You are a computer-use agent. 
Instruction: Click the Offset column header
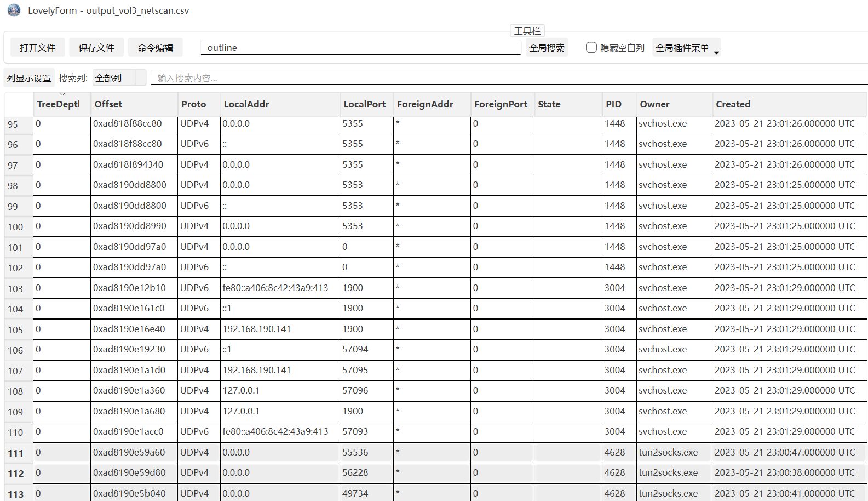pos(134,104)
